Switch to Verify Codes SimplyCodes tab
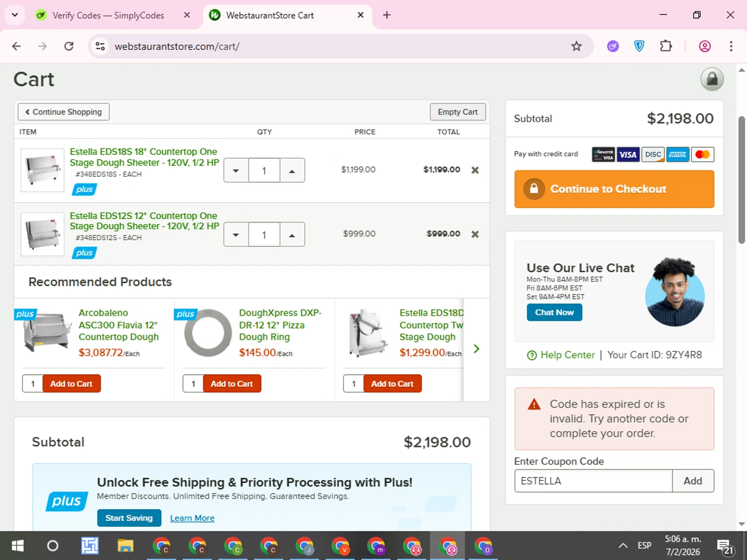The height and width of the screenshot is (560, 747). point(108,15)
